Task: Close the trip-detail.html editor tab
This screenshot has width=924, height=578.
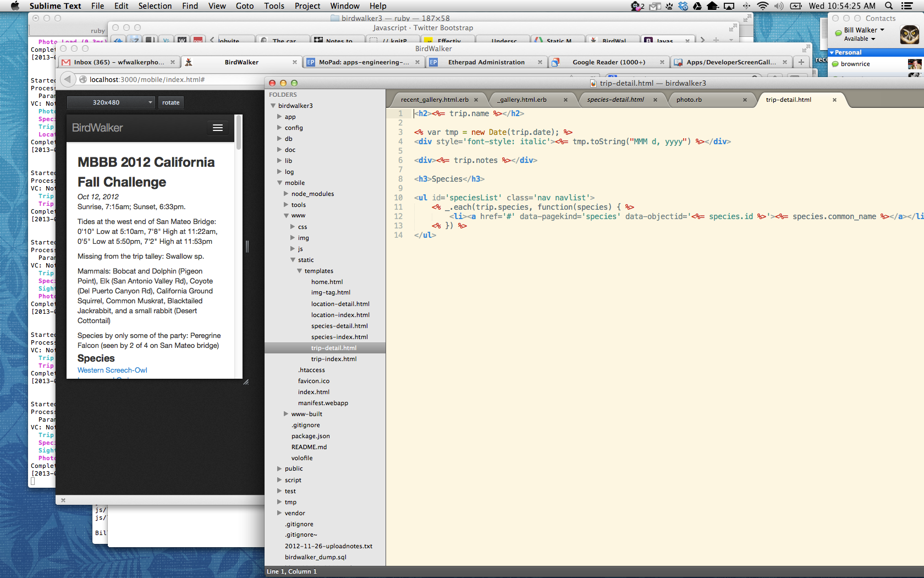Action: point(834,100)
